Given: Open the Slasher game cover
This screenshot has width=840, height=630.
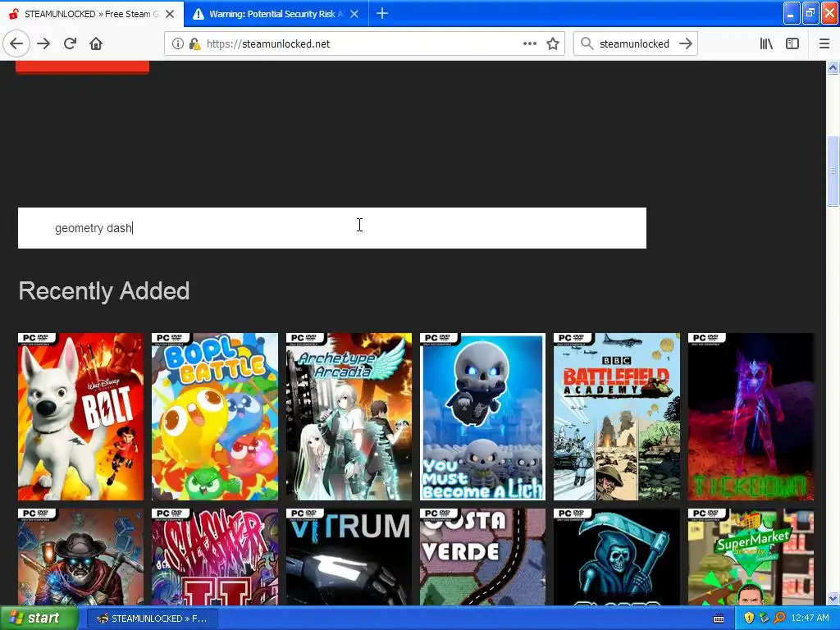Looking at the screenshot, I should click(215, 557).
